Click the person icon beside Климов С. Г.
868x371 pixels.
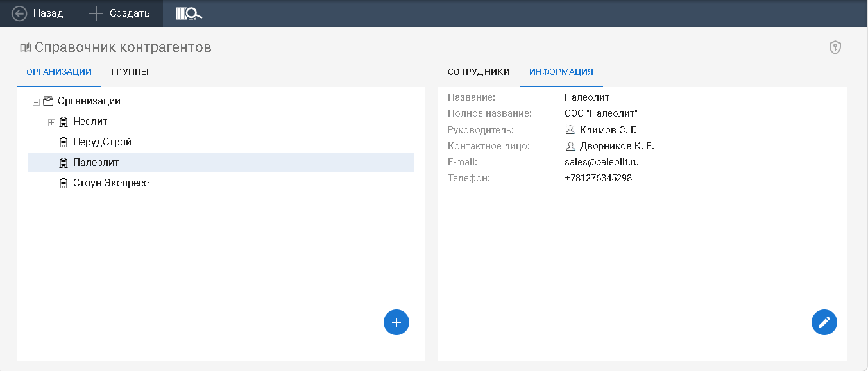click(570, 130)
